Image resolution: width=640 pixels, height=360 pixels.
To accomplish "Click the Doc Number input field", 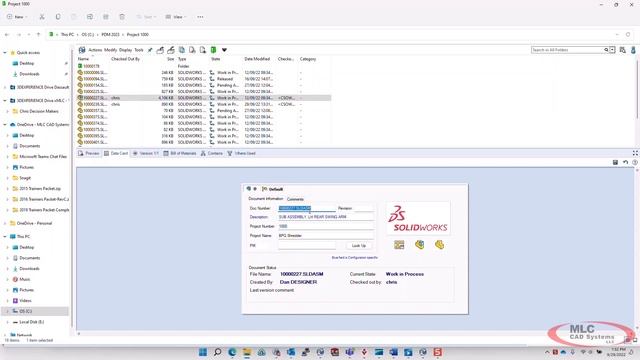I will pyautogui.click(x=307, y=208).
